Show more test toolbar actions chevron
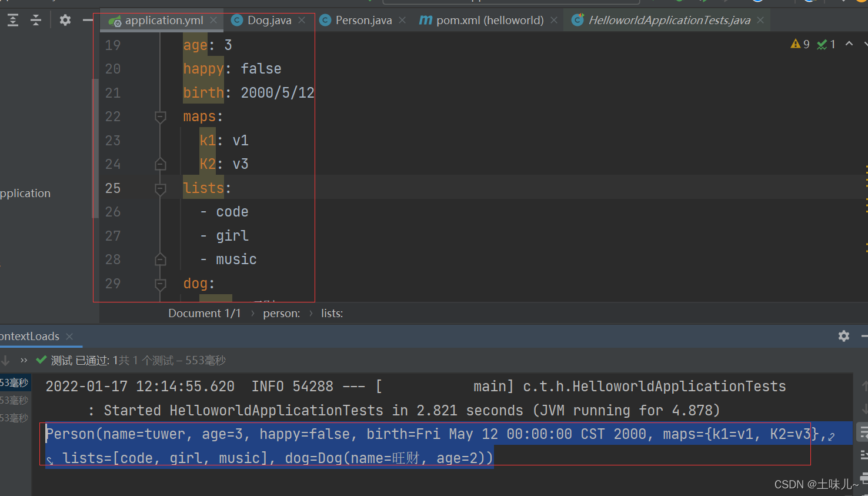868x496 pixels. click(x=24, y=360)
